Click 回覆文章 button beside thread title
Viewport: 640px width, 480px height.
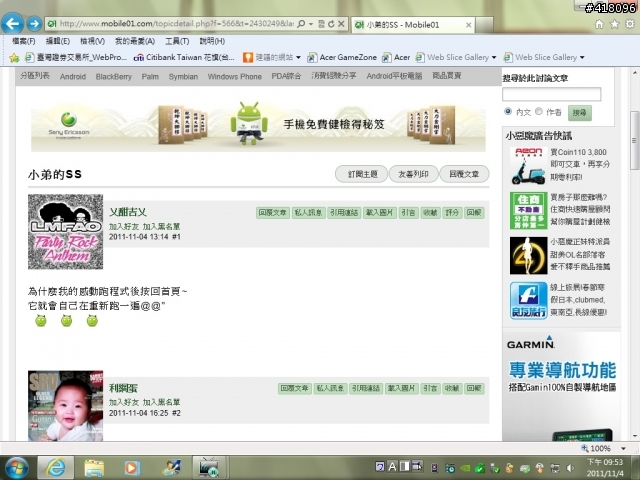pos(464,174)
